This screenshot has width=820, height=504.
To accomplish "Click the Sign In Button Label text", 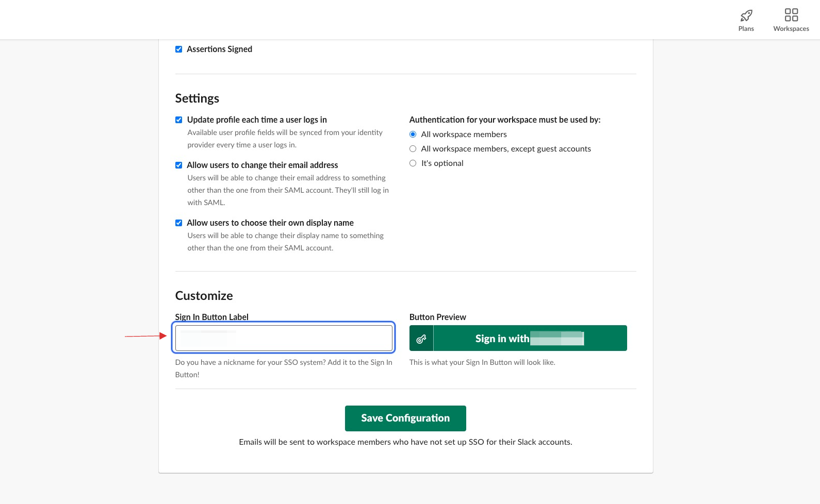I will tap(211, 317).
